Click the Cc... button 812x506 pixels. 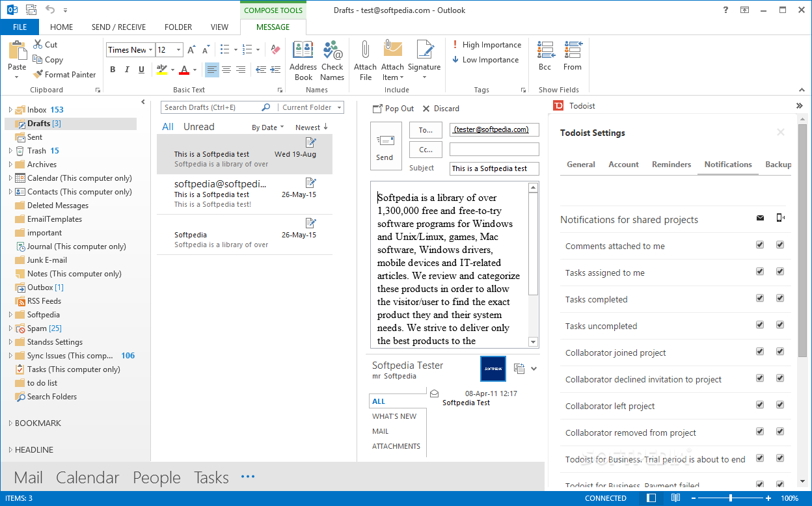pos(426,150)
